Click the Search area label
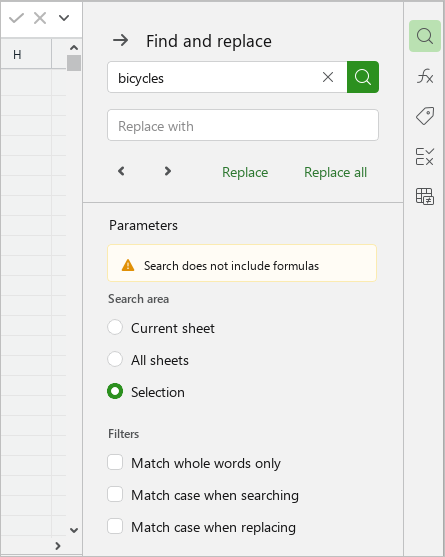This screenshot has width=445, height=557. coord(139,299)
